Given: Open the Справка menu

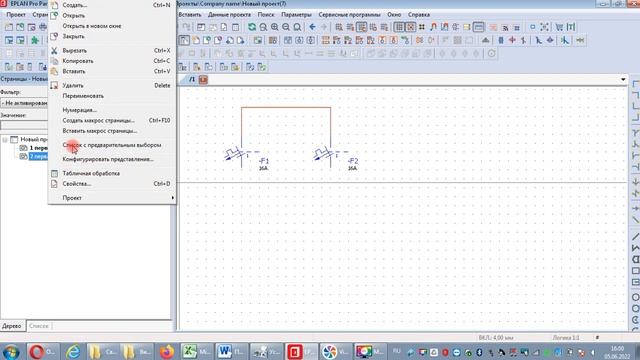Looking at the screenshot, I should coord(419,15).
